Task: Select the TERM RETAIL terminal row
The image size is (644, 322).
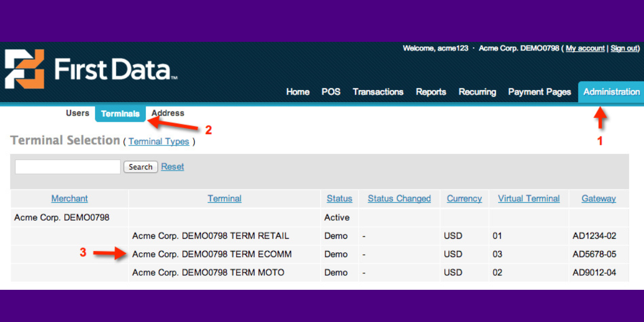Action: pyautogui.click(x=210, y=236)
